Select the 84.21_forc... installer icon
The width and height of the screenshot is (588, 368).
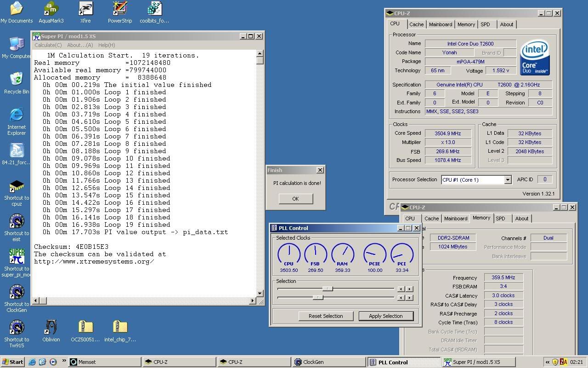tap(17, 154)
